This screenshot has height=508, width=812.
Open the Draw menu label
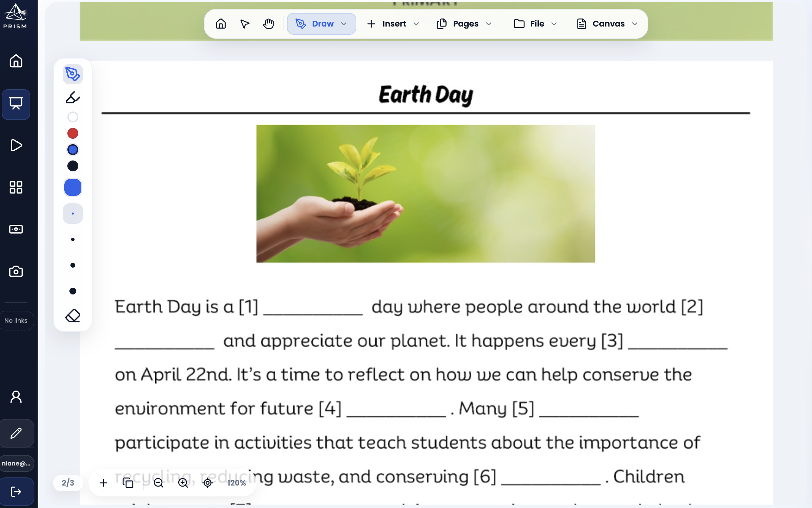point(323,24)
